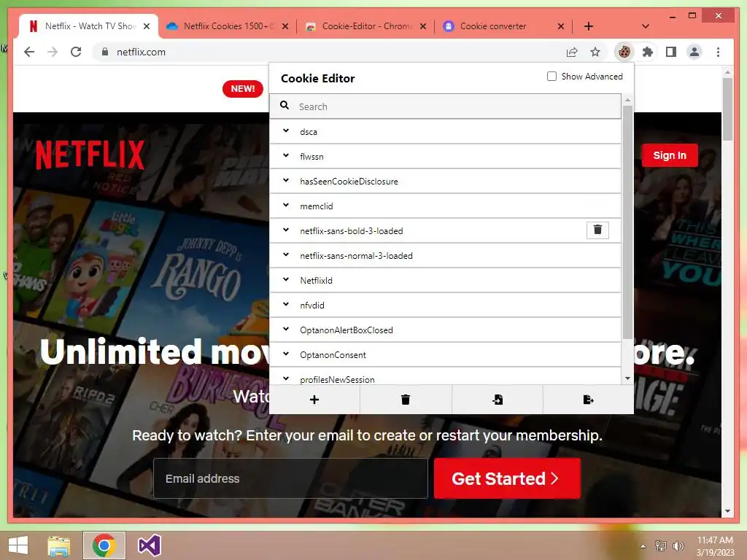The width and height of the screenshot is (747, 560).
Task: View site information padlock icon
Action: [x=105, y=52]
